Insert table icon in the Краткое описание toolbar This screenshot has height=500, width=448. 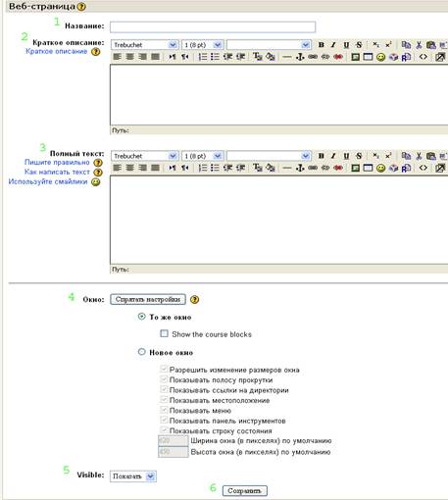click(x=368, y=57)
